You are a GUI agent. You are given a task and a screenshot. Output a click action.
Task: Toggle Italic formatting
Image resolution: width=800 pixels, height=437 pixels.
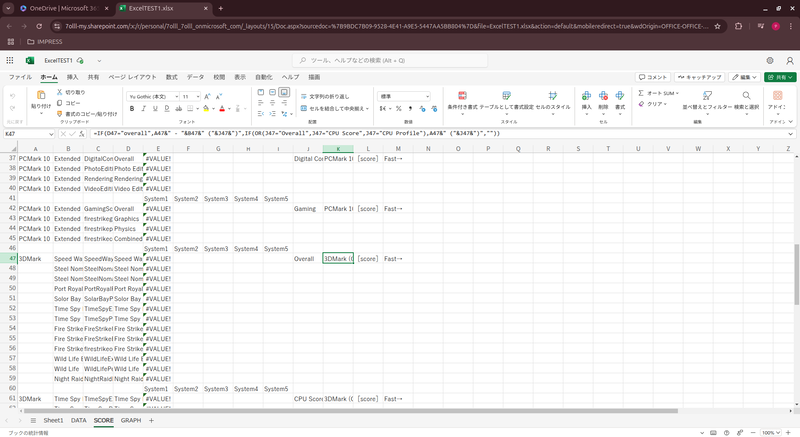pos(143,109)
